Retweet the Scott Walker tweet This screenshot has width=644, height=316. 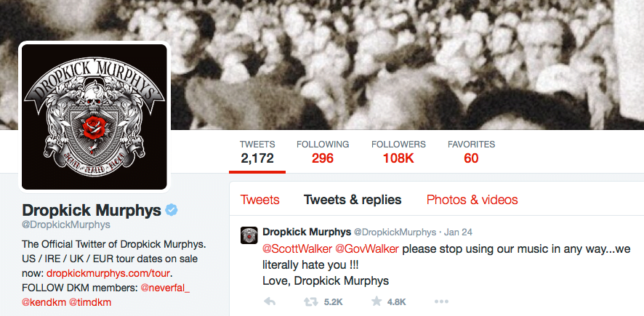click(311, 302)
